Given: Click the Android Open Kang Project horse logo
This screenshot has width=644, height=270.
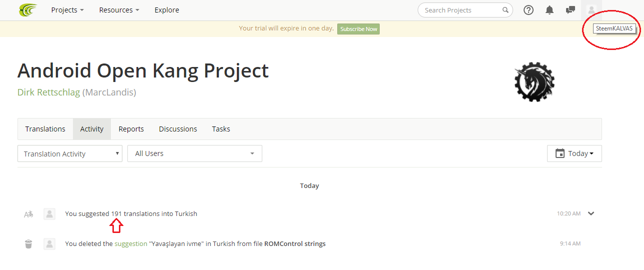Looking at the screenshot, I should (x=534, y=82).
